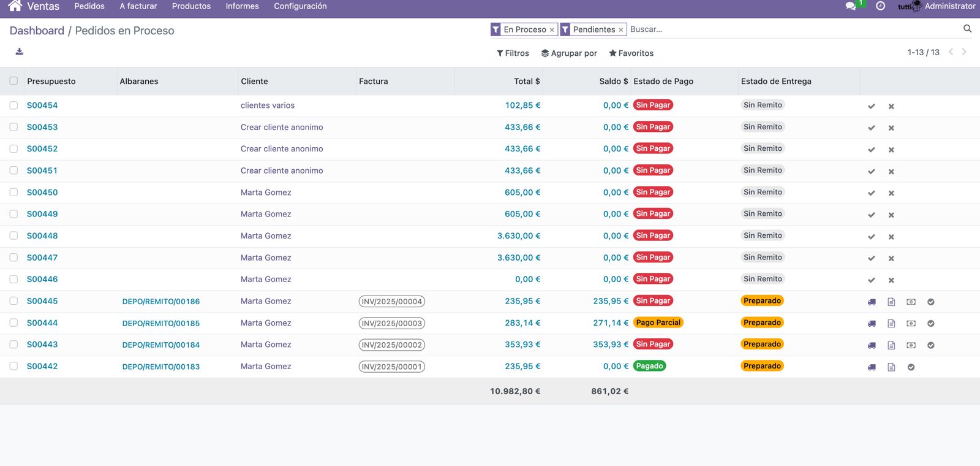Click the document icon in row S00444

coord(891,324)
